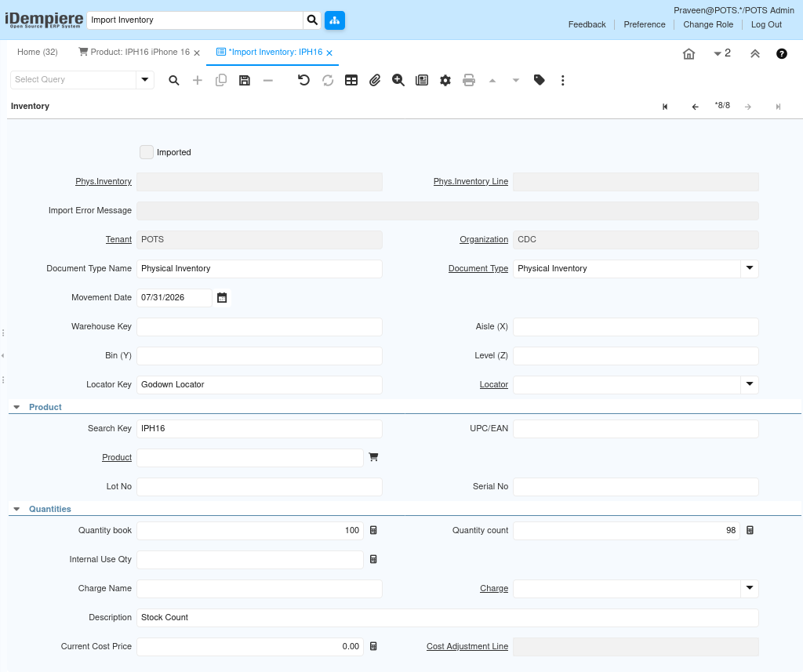Viewport: 803px width, 672px height.
Task: Click the Document Type Name field
Action: 259,269
